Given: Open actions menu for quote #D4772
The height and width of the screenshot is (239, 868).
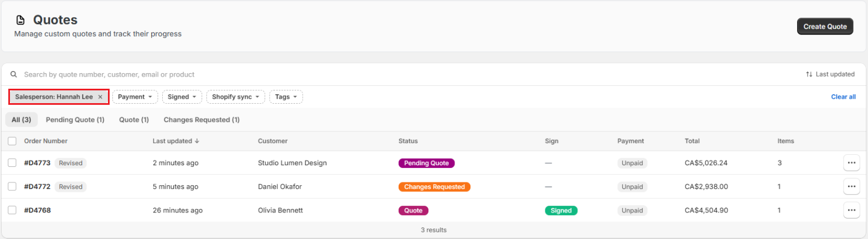Looking at the screenshot, I should coord(851,187).
